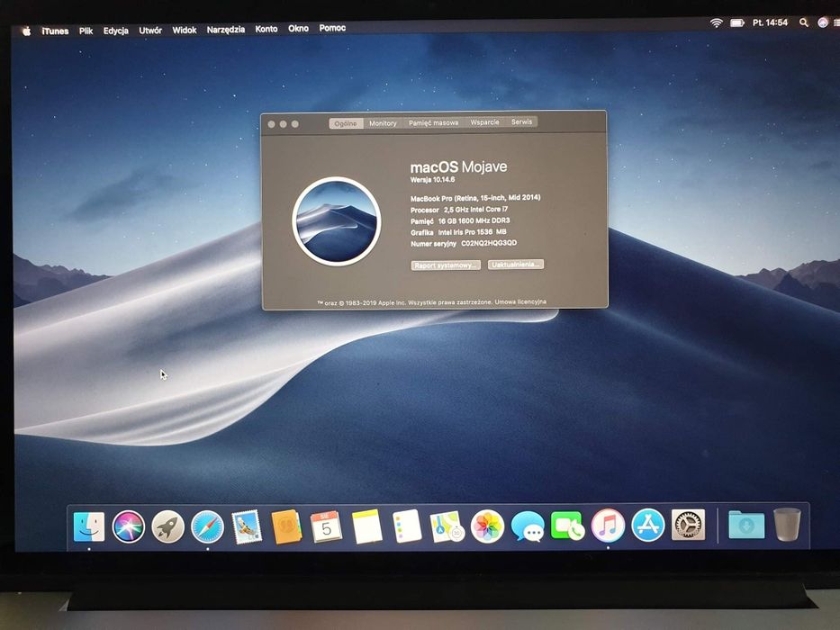This screenshot has width=840, height=630.
Task: Click the Uaktualnienia button
Action: 516,264
